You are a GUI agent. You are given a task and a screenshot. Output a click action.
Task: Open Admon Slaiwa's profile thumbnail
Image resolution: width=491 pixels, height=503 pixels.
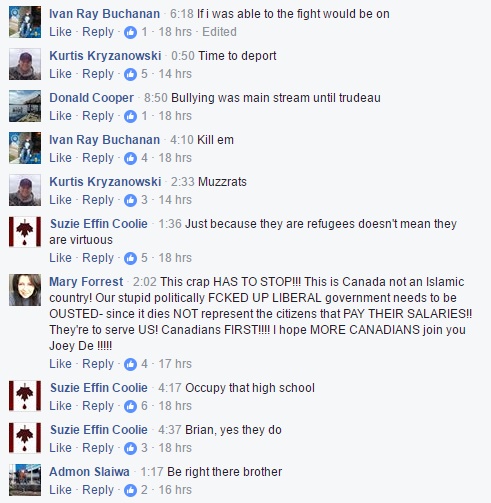[x=25, y=480]
